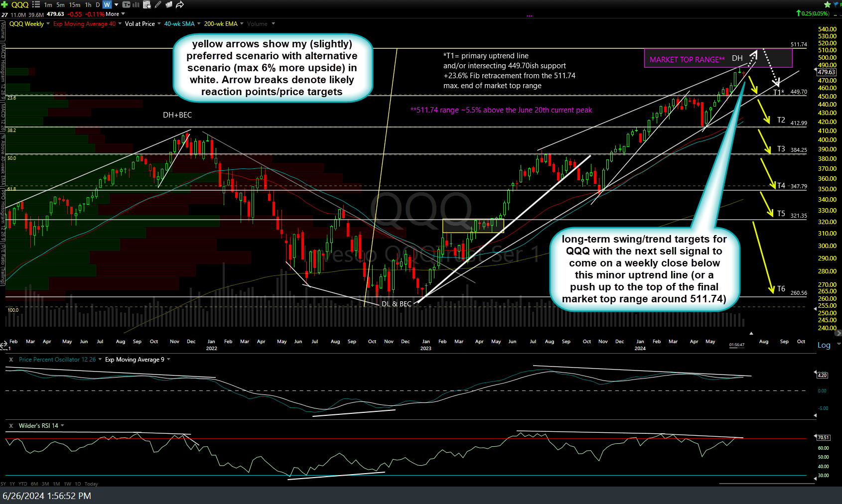Click the folder templates icon
The height and width of the screenshot is (504, 842).
click(x=169, y=4)
